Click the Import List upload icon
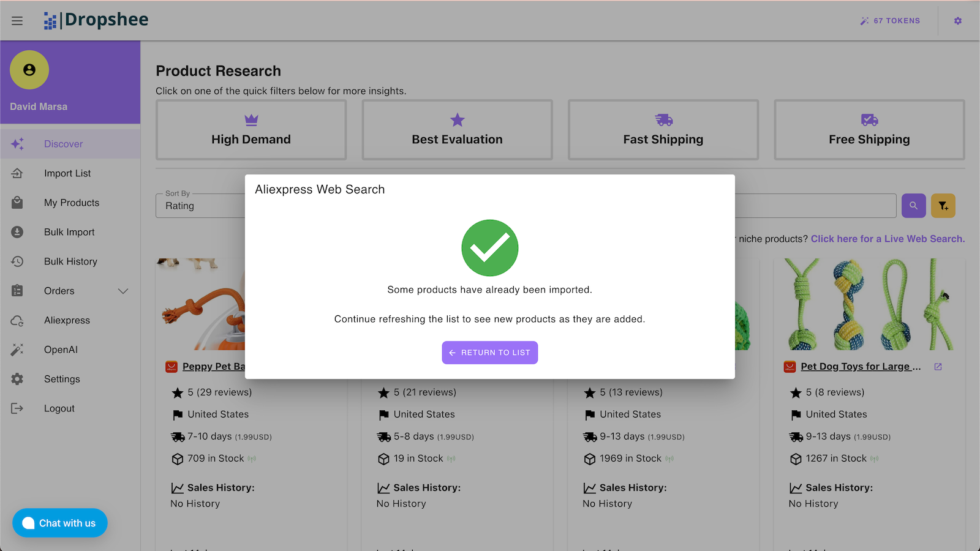 [x=17, y=173]
